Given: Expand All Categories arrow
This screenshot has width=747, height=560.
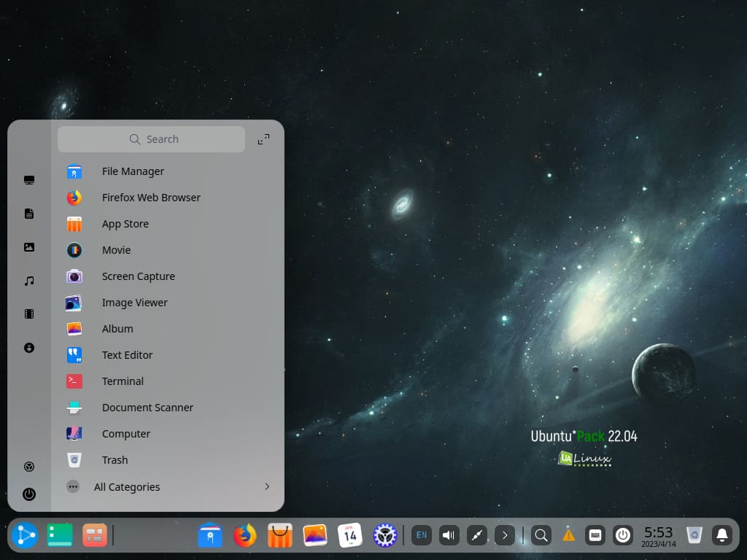Looking at the screenshot, I should [267, 486].
